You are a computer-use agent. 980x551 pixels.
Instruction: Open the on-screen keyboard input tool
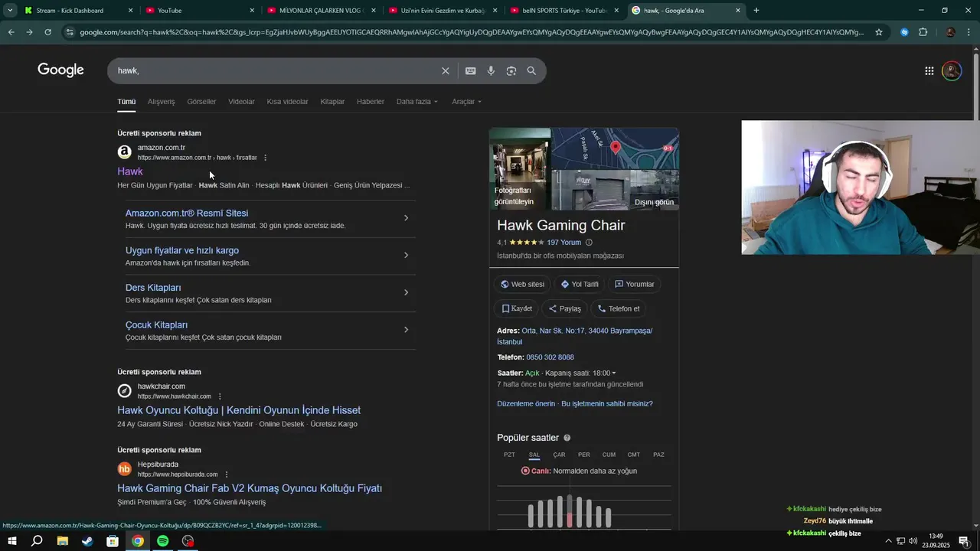[x=470, y=70]
